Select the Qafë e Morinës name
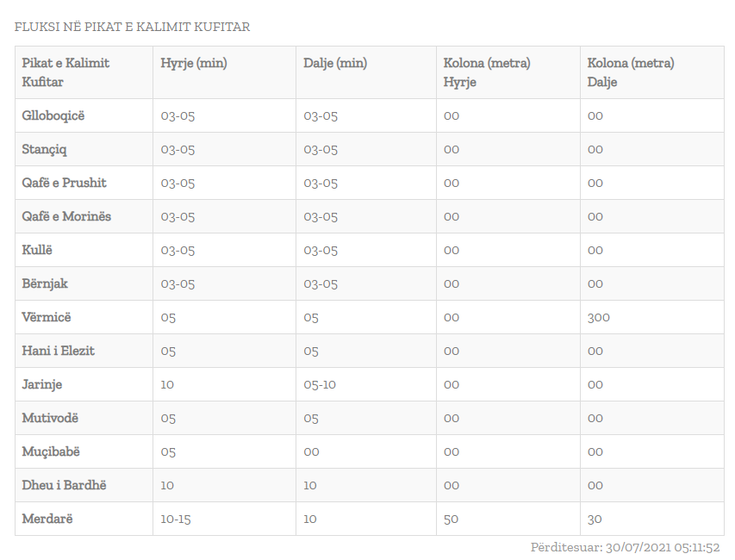This screenshot has height=560, width=735. (66, 216)
